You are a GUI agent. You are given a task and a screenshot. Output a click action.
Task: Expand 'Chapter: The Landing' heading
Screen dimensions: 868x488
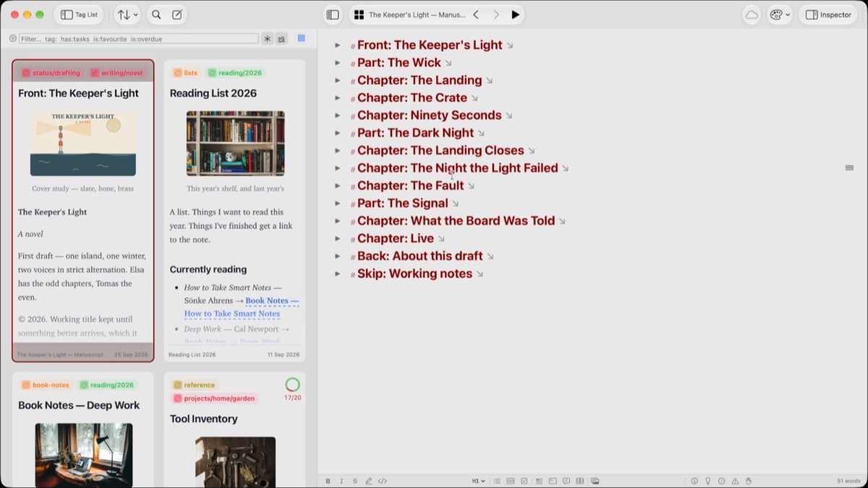click(337, 80)
